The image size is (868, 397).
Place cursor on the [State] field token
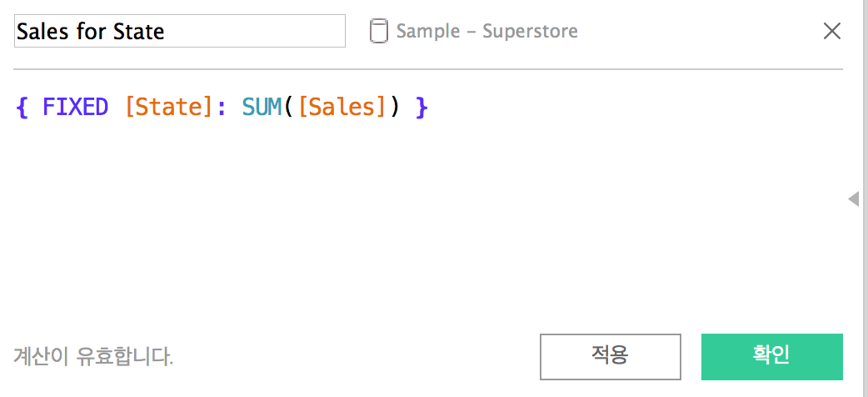click(170, 107)
